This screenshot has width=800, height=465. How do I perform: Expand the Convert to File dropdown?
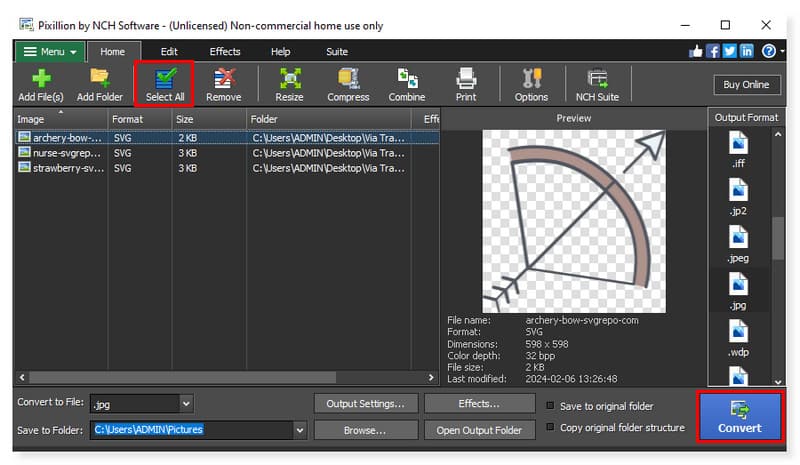(186, 404)
